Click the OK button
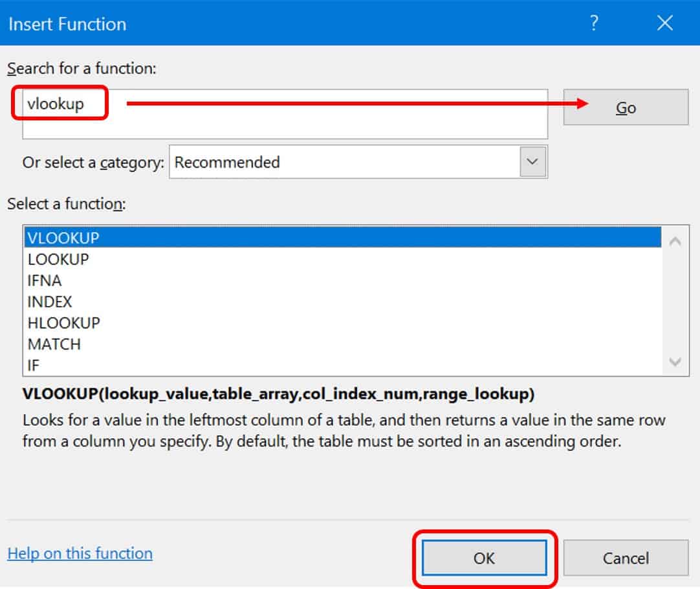The width and height of the screenshot is (700, 589). 485,558
